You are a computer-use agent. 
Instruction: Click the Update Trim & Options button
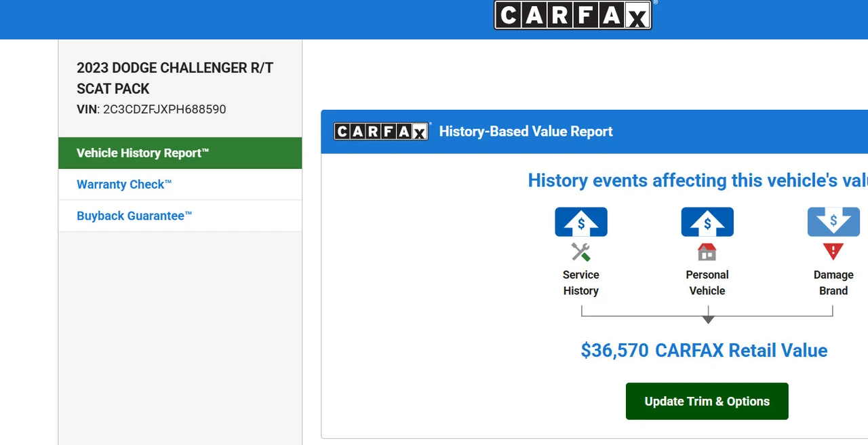point(707,401)
